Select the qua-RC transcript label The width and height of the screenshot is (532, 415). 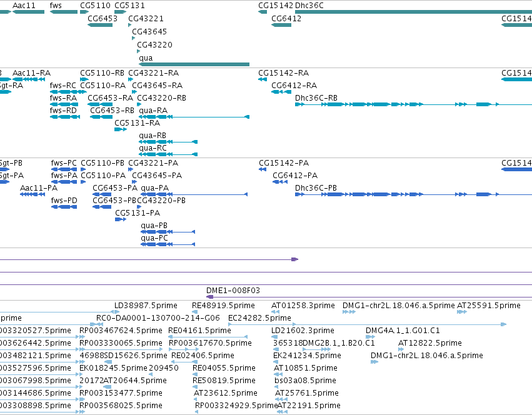tap(153, 148)
